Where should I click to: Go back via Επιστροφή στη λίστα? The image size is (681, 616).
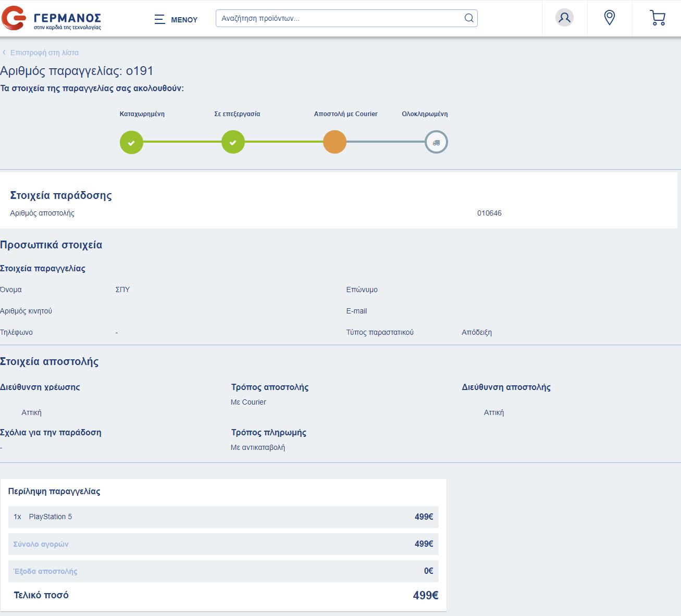tap(44, 53)
